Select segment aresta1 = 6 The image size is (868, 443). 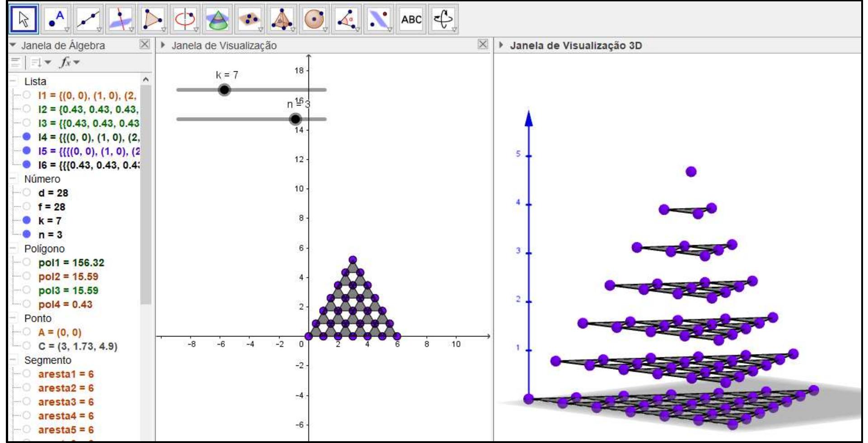[66, 374]
